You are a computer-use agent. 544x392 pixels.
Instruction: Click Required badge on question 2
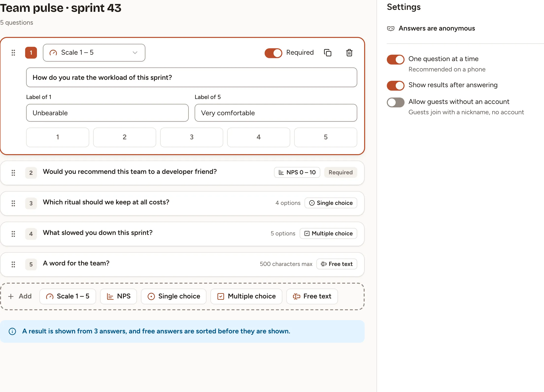point(341,172)
